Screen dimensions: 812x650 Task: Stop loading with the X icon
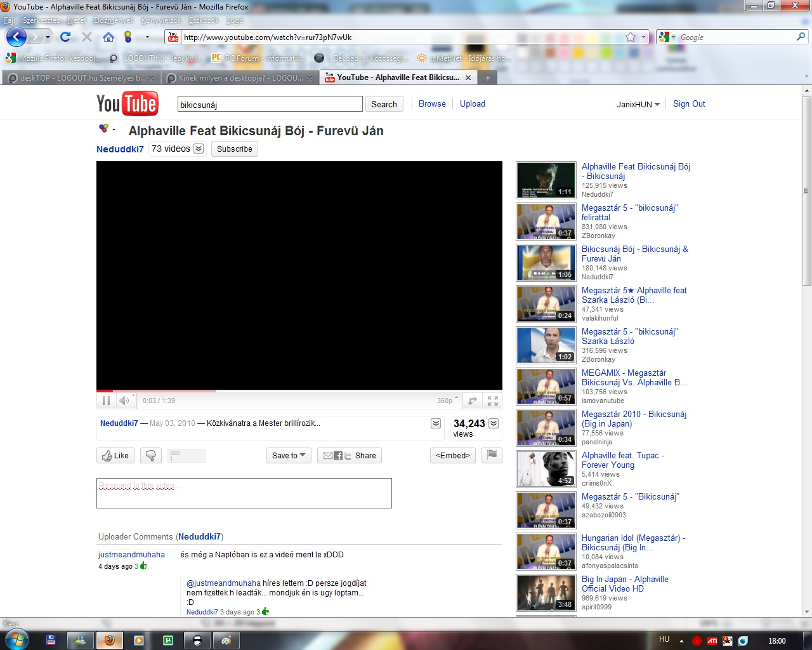click(x=87, y=37)
